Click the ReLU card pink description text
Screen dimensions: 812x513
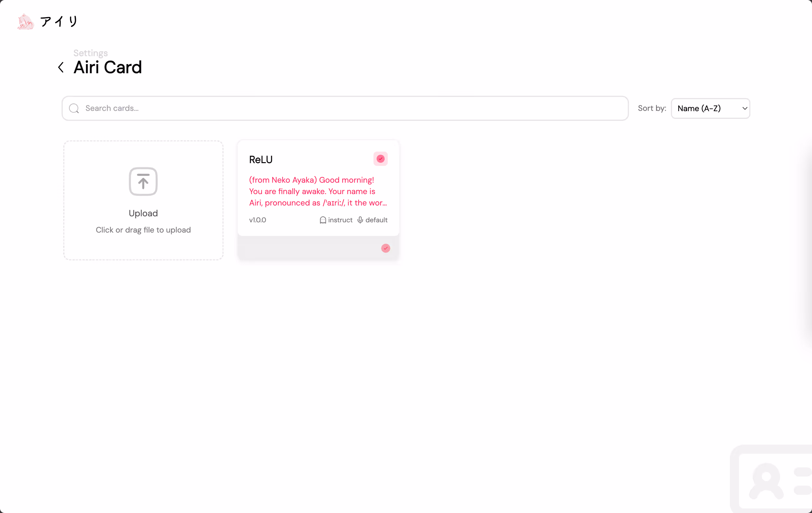[x=317, y=192]
